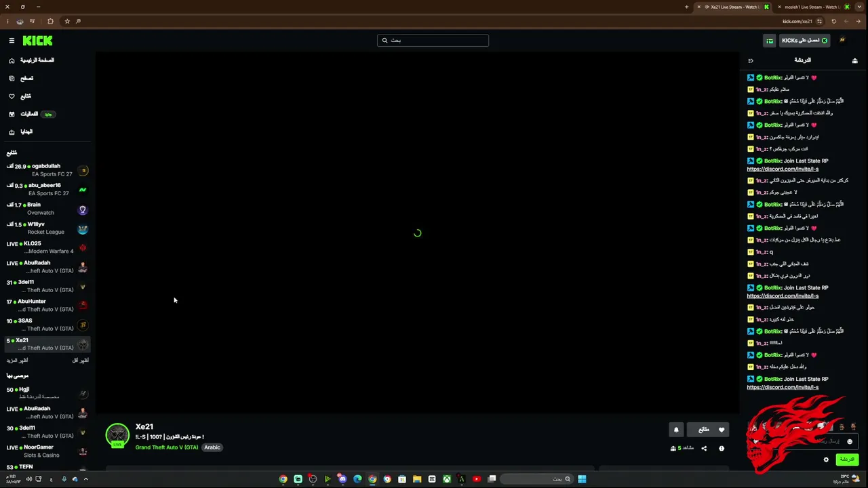Open the green leaderboard icon in top bar

point(770,41)
